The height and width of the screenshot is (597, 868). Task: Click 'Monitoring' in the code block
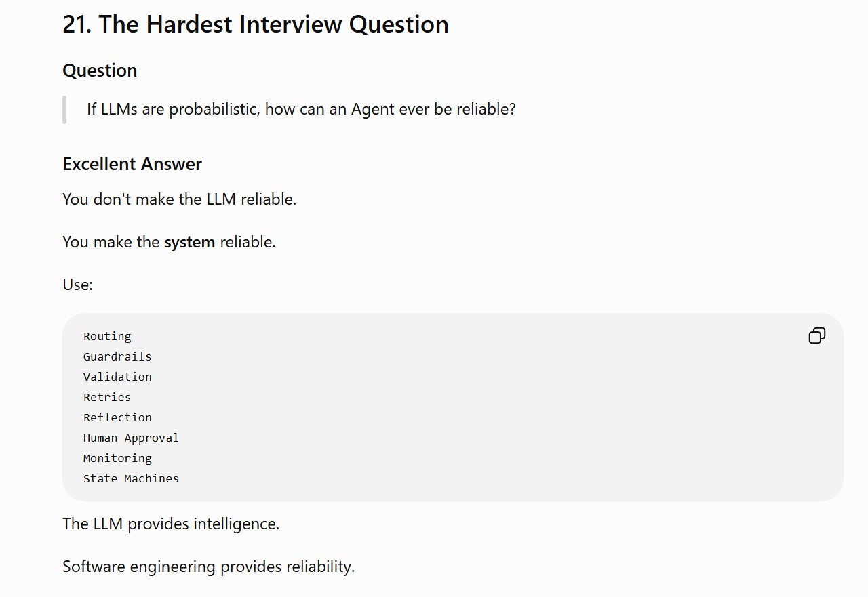(117, 458)
